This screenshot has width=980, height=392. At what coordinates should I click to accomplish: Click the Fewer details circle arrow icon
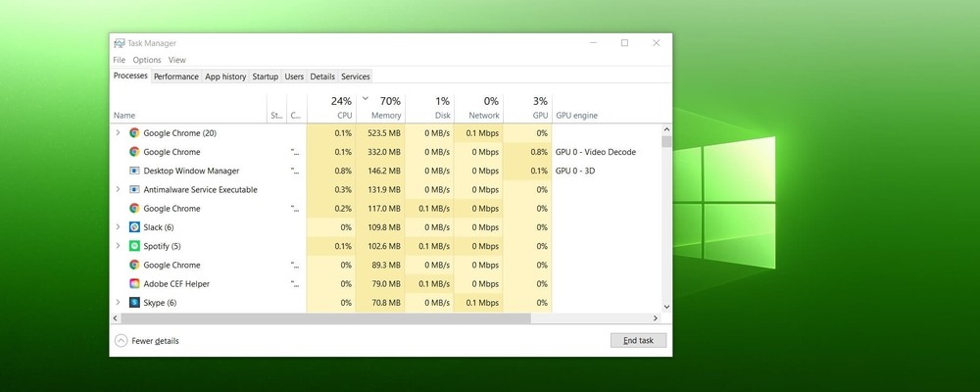pos(122,341)
